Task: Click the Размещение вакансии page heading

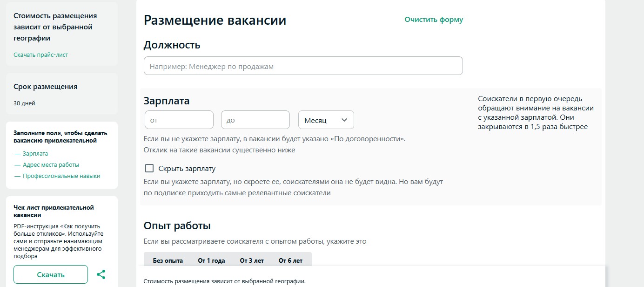Action: click(215, 20)
